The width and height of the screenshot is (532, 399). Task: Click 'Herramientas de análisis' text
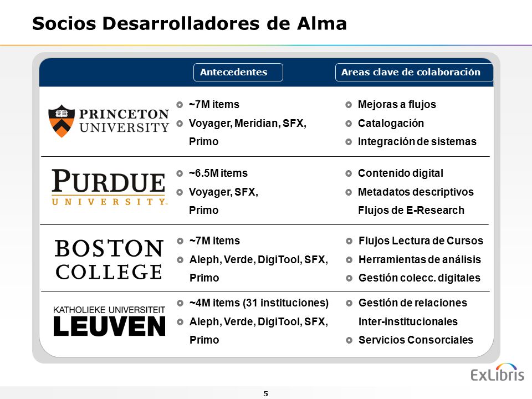coord(420,259)
